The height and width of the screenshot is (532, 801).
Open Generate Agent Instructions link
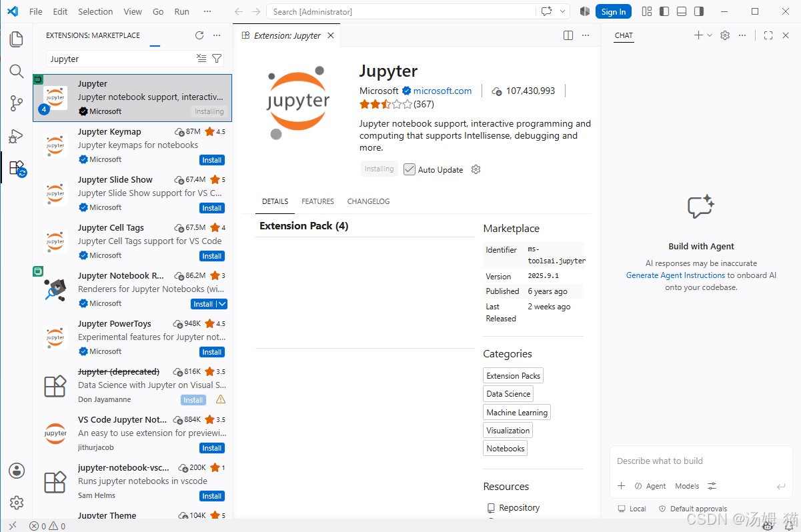pyautogui.click(x=675, y=275)
